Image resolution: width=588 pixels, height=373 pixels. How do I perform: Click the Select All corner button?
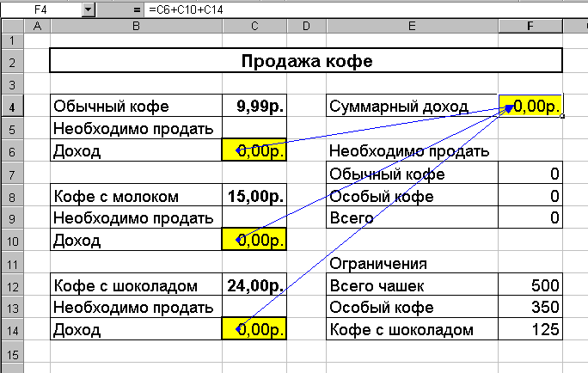coord(12,27)
